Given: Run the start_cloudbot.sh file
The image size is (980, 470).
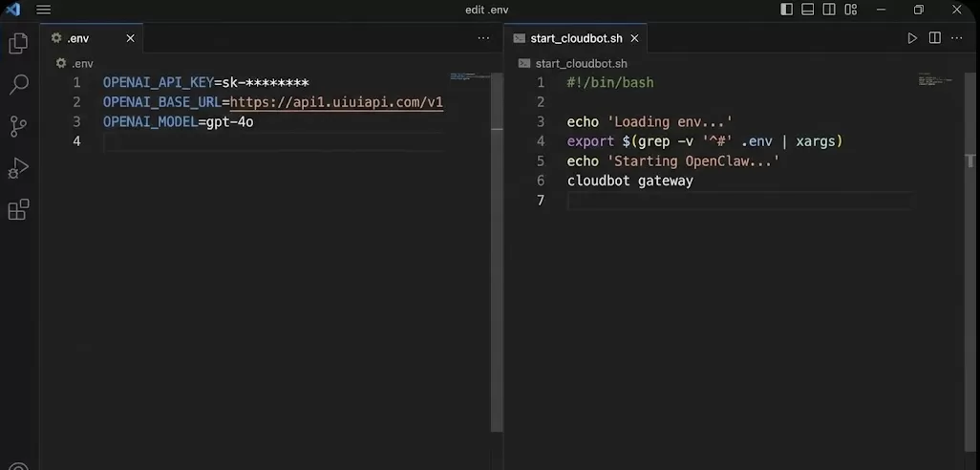Looking at the screenshot, I should 912,38.
